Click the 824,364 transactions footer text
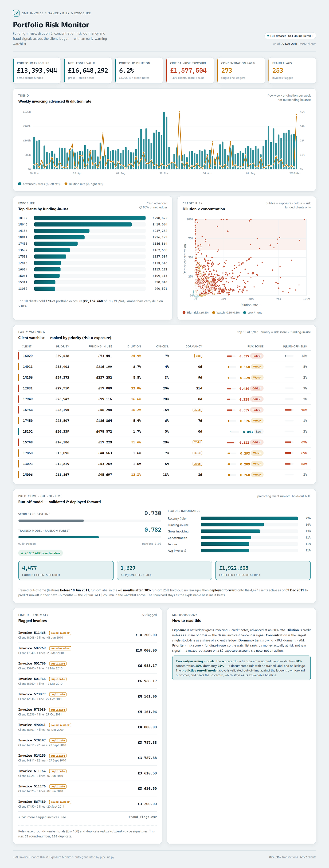 coord(283,857)
